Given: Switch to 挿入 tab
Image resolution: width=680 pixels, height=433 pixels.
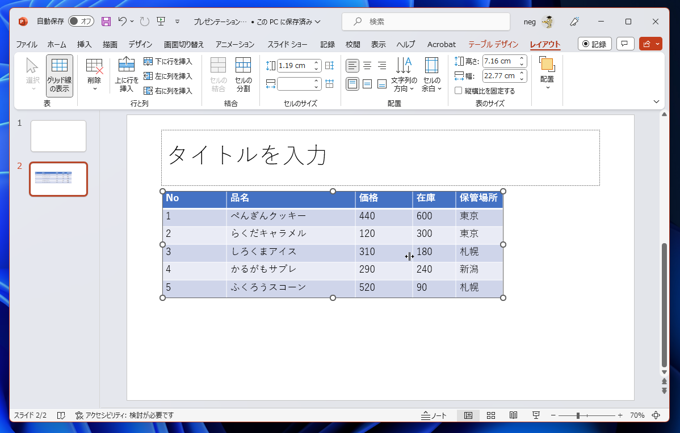Looking at the screenshot, I should click(84, 44).
